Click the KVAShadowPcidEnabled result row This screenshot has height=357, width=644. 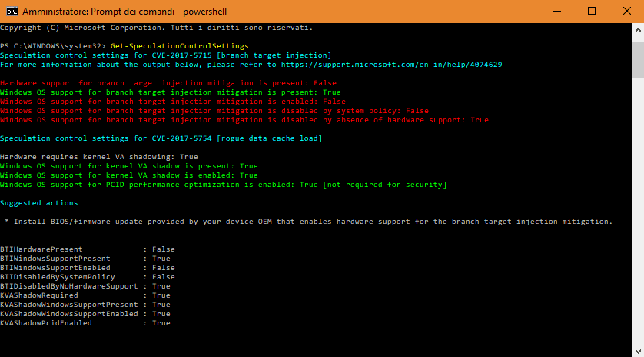[85, 323]
